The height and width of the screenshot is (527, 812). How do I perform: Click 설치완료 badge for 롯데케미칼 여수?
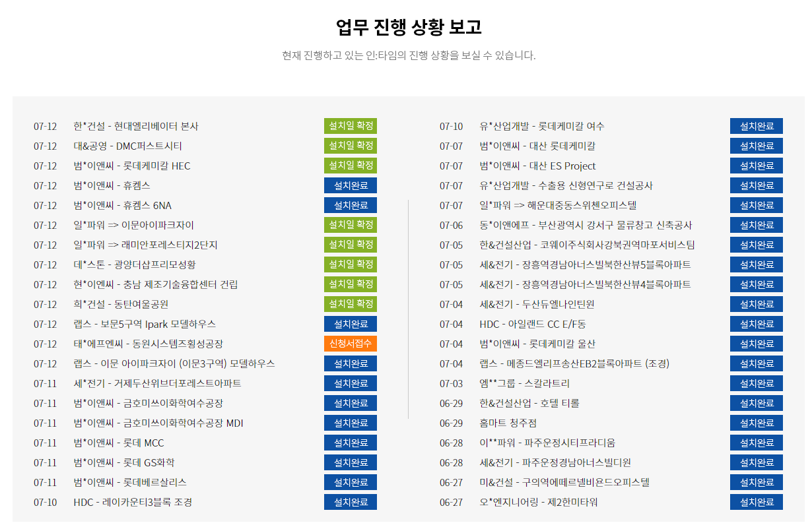pos(757,126)
